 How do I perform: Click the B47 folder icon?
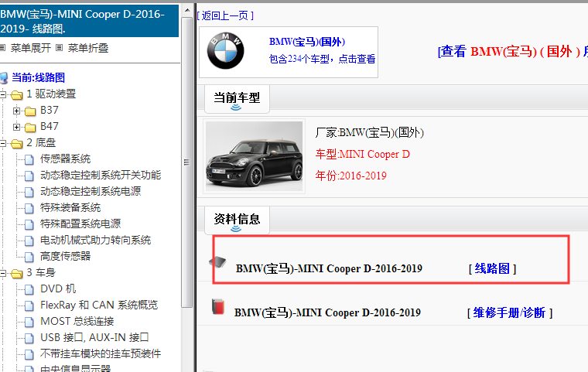pyautogui.click(x=30, y=127)
